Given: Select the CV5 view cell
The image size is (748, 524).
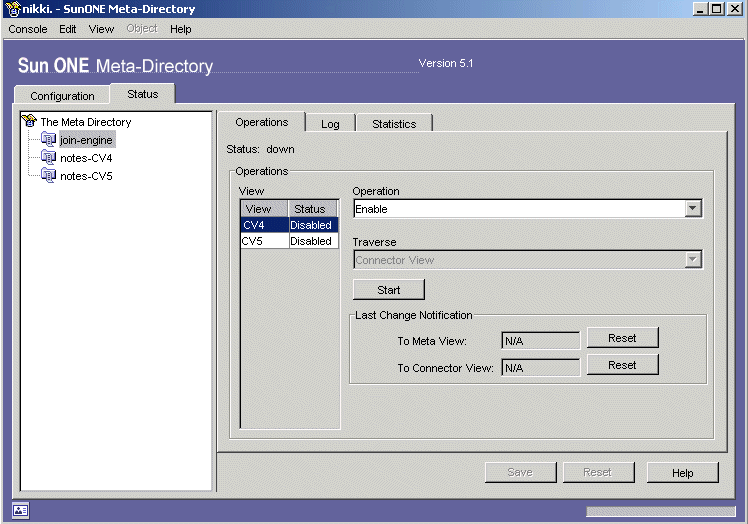Looking at the screenshot, I should tap(265, 241).
